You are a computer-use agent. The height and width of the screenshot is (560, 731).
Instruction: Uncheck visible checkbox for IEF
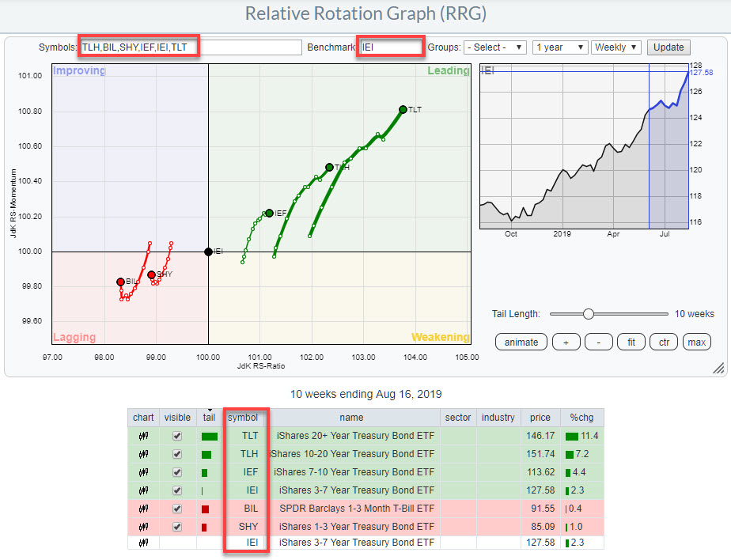177,472
